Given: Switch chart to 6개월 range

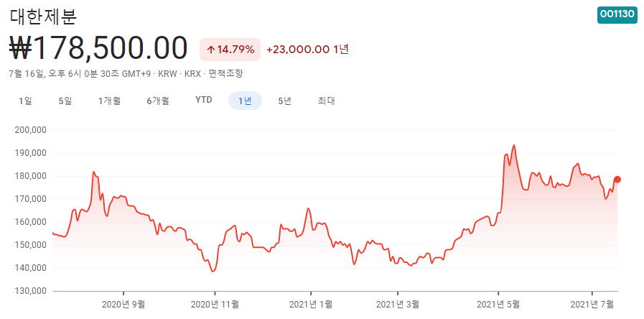Looking at the screenshot, I should tap(158, 101).
